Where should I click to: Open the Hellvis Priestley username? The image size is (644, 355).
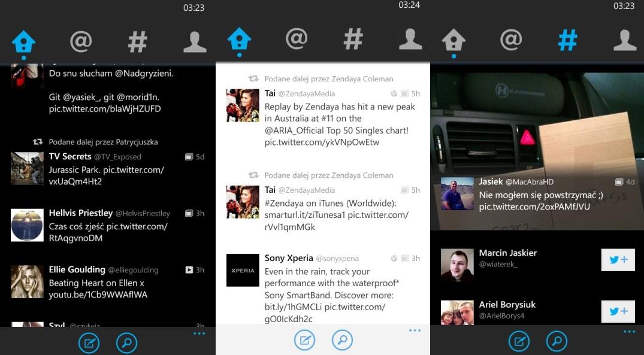(80, 213)
